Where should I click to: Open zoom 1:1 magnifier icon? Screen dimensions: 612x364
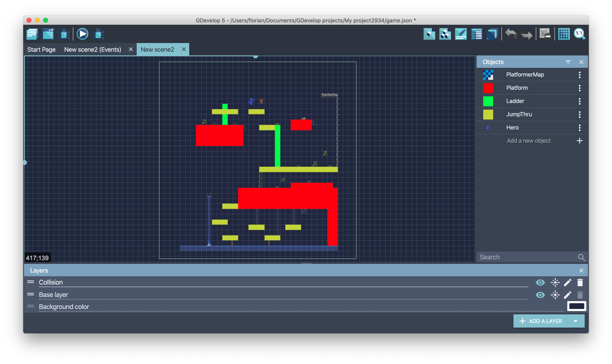[x=579, y=34]
